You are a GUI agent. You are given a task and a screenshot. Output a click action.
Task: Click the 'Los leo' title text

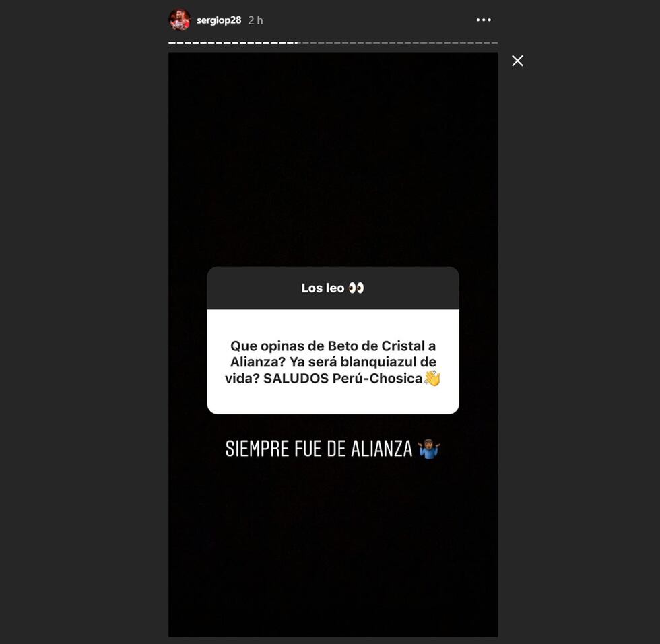pyautogui.click(x=323, y=288)
